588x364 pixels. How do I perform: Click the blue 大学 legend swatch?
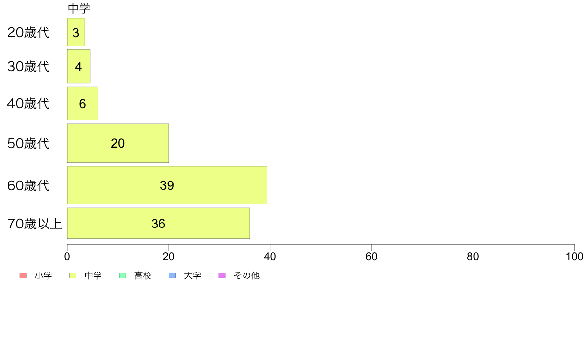[x=173, y=275]
